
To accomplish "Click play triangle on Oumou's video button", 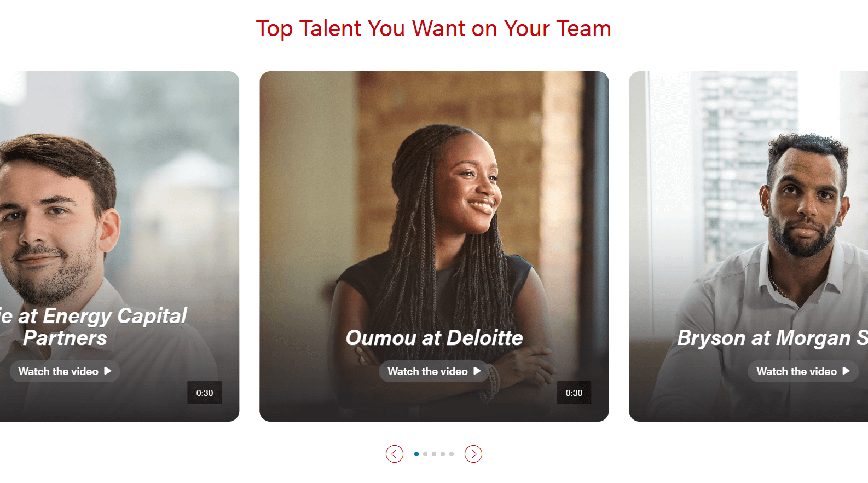I will [477, 371].
